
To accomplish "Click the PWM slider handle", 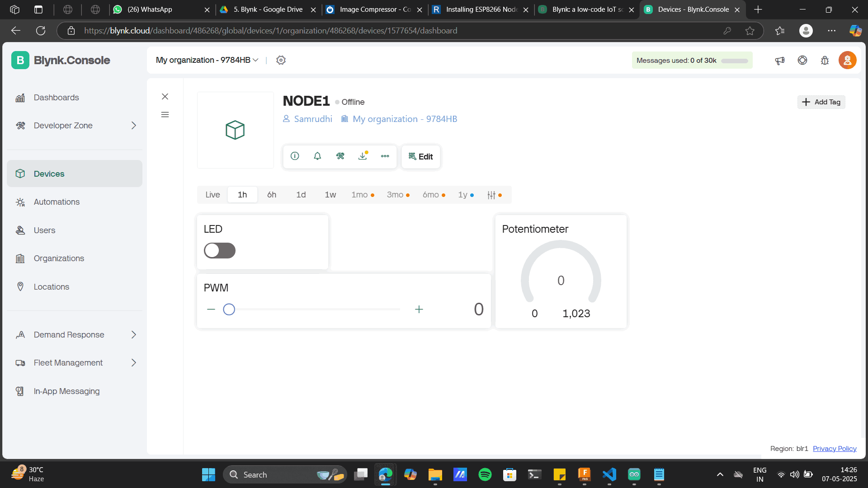I will [229, 310].
